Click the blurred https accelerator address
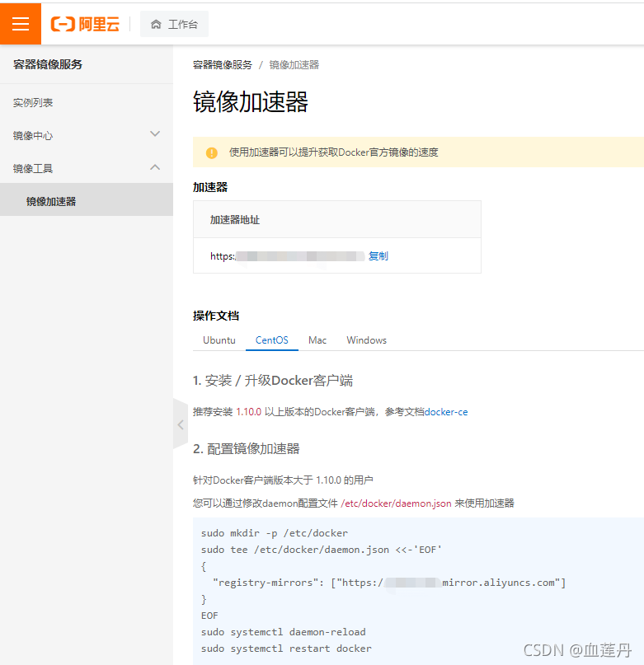Viewport: 644px width, 665px height. point(288,255)
